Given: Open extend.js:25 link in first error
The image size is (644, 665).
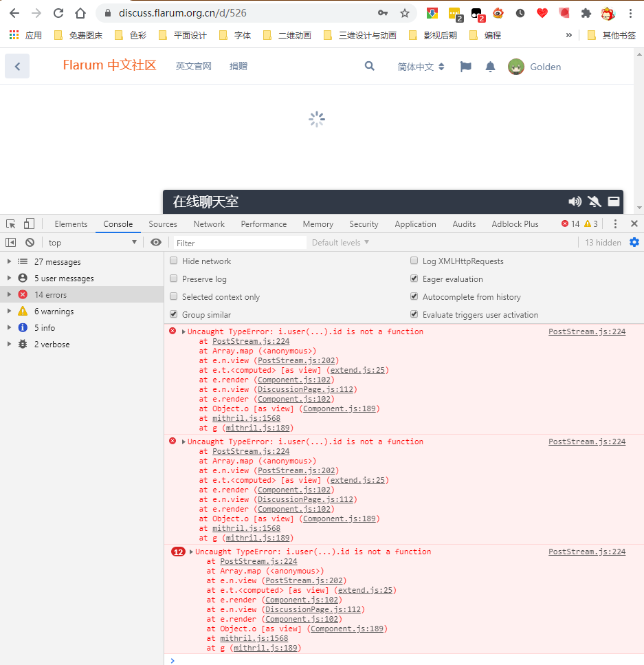Looking at the screenshot, I should click(357, 370).
